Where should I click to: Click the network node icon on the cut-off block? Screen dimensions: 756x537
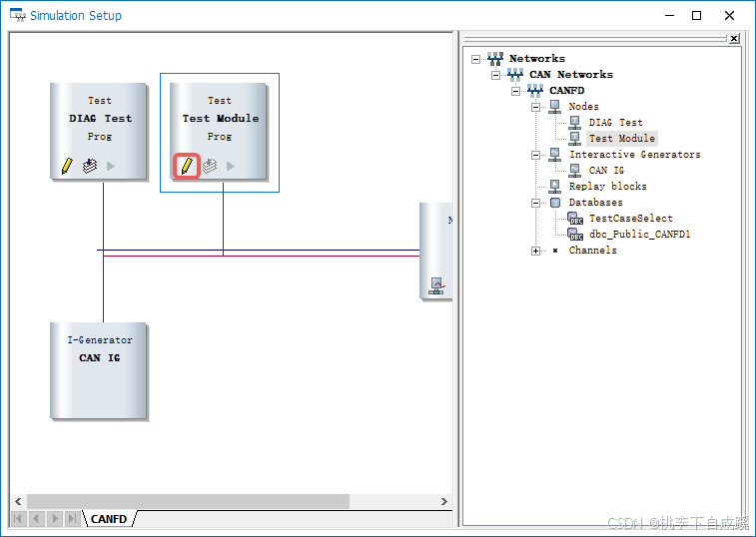[437, 285]
